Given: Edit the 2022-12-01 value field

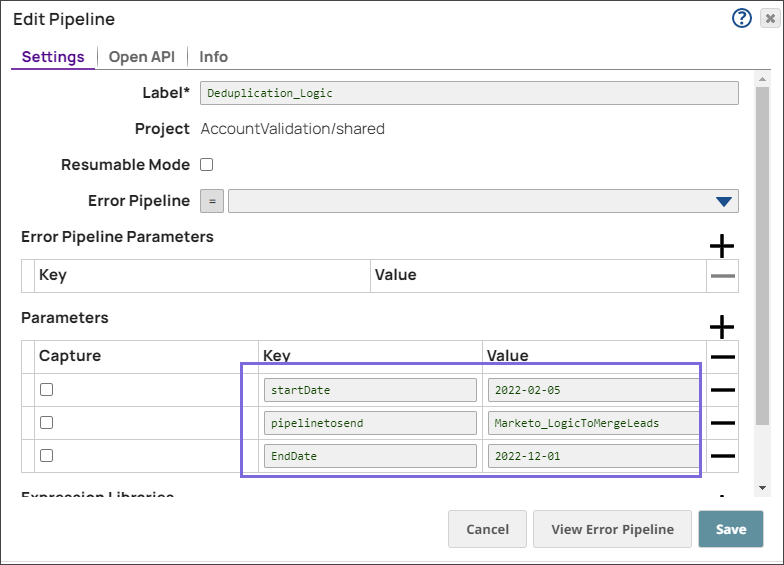Looking at the screenshot, I should click(594, 456).
